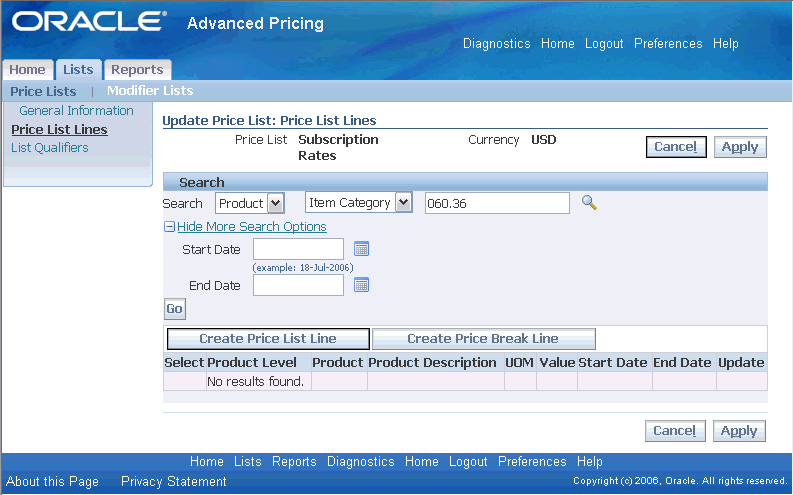The width and height of the screenshot is (793, 495).
Task: Click the top Cancel button
Action: [x=676, y=147]
